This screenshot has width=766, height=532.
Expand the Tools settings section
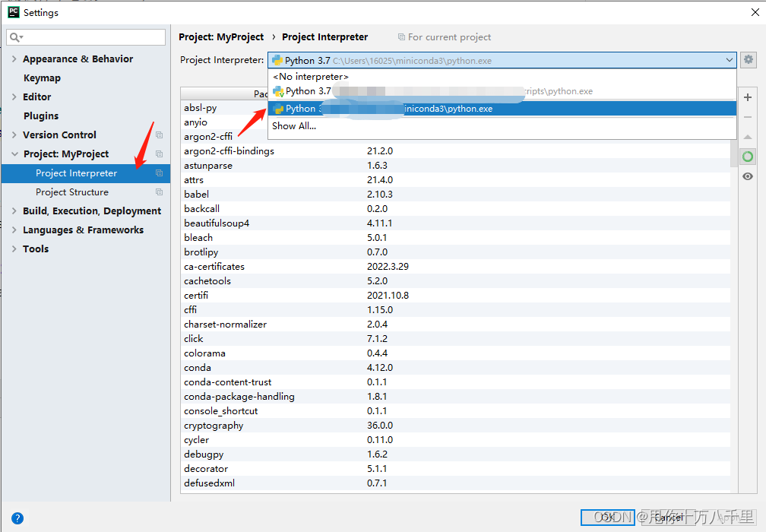pos(14,249)
